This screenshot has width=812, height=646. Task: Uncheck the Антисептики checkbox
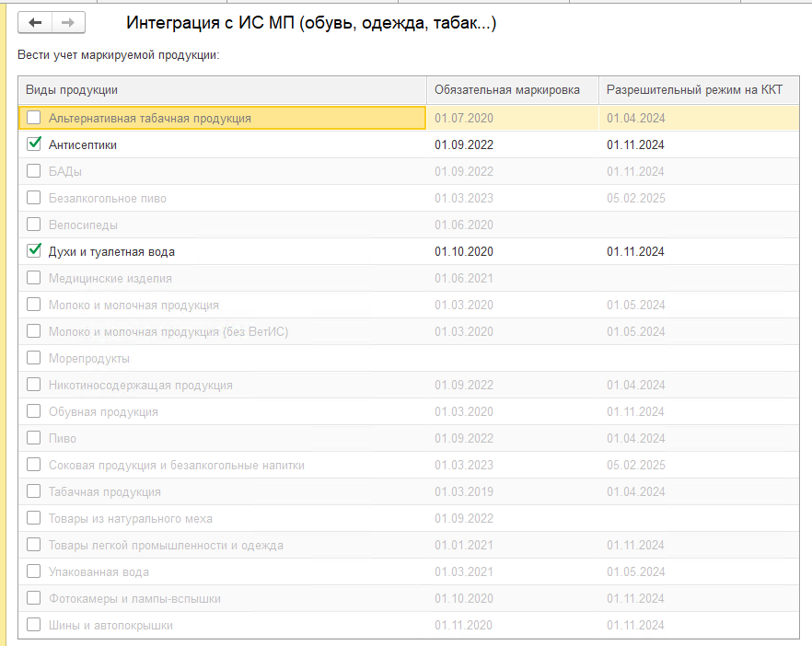[34, 144]
